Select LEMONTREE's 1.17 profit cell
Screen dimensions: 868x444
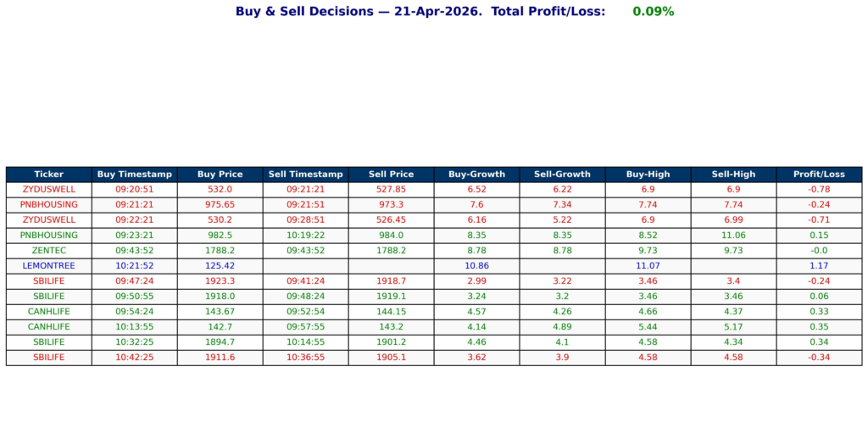(819, 266)
